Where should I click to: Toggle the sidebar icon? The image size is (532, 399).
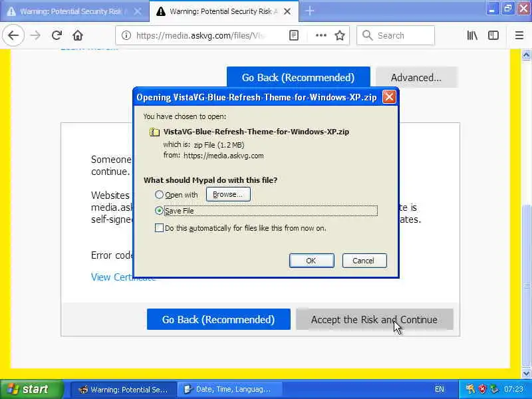tap(493, 35)
